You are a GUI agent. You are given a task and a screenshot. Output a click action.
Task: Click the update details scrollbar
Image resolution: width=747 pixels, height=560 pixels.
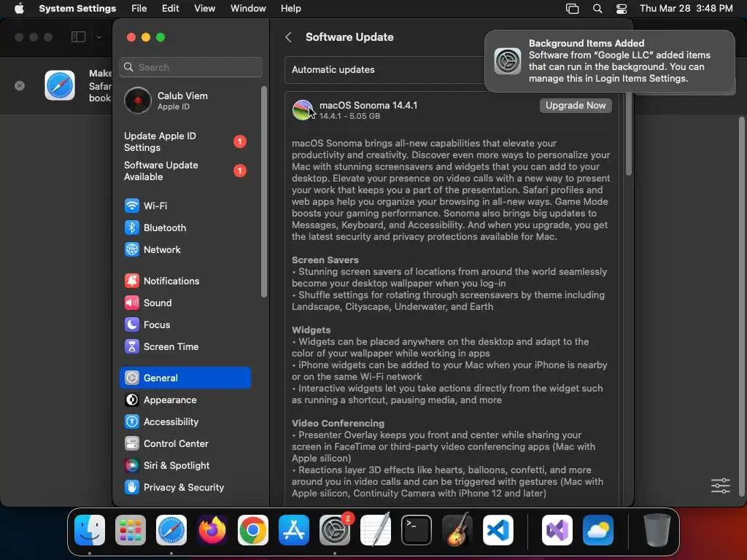629,134
